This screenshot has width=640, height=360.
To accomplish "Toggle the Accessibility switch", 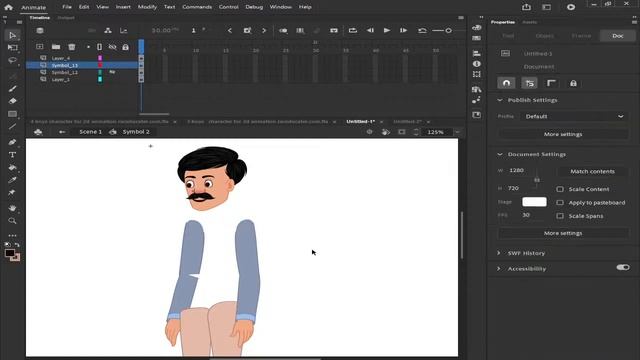I will 623,267.
